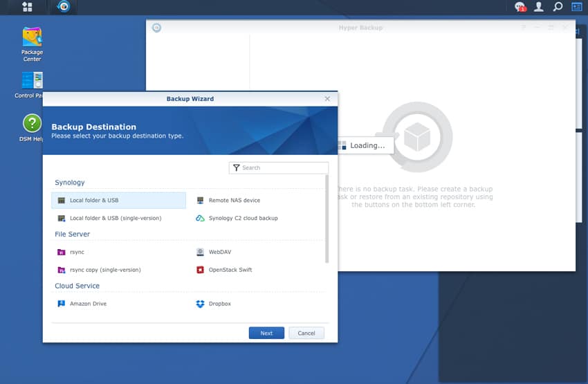
Task: Select Local folder & USB destination
Action: pyautogui.click(x=118, y=200)
